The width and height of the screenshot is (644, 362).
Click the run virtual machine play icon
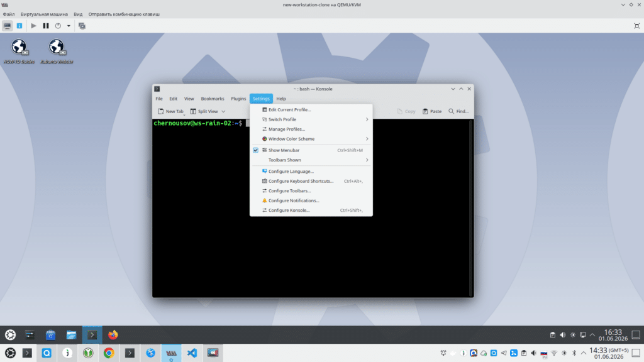34,26
